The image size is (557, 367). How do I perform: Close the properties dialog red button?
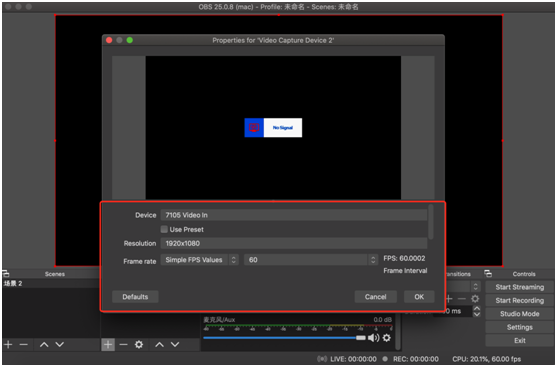[x=109, y=40]
